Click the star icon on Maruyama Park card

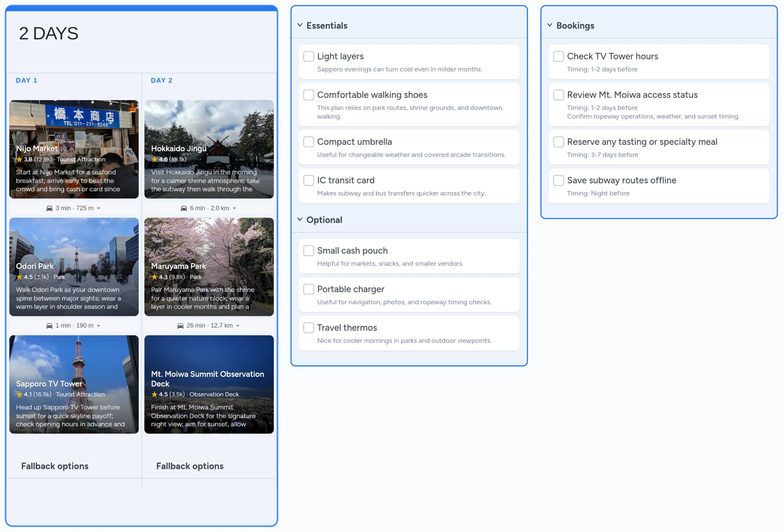154,277
